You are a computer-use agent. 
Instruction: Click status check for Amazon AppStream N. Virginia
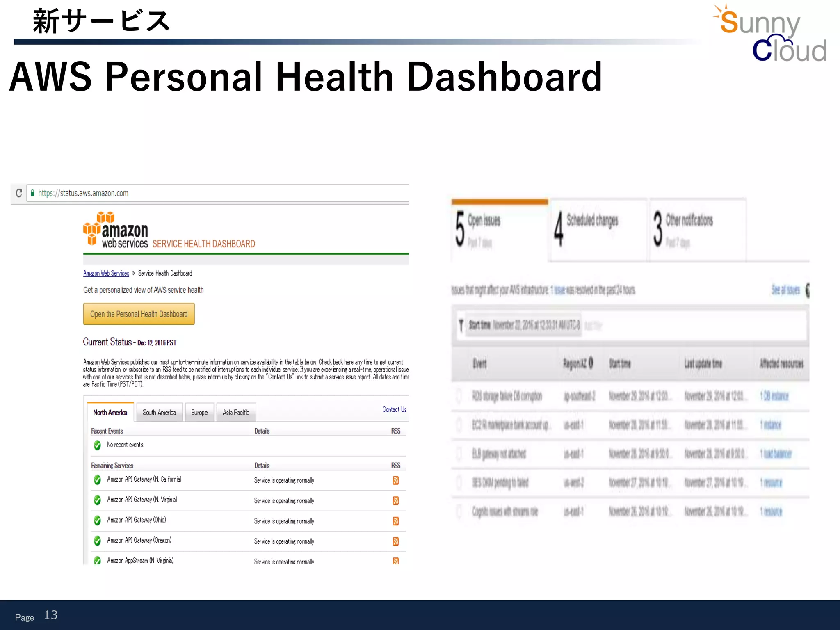pyautogui.click(x=97, y=560)
